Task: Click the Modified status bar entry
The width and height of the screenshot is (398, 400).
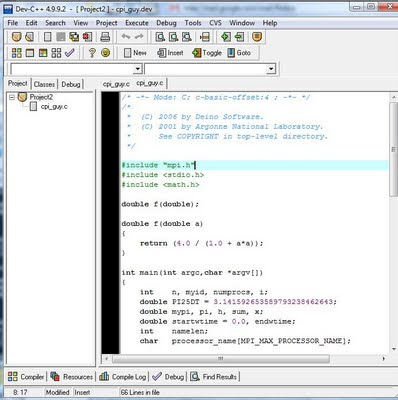Action: click(57, 392)
